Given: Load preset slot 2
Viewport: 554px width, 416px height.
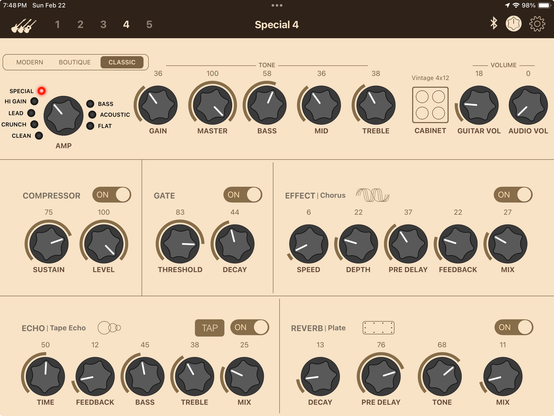Looking at the screenshot, I should (x=81, y=24).
